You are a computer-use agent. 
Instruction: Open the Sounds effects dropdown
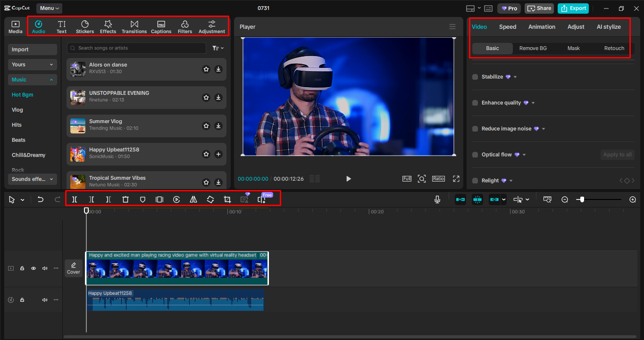pyautogui.click(x=32, y=179)
